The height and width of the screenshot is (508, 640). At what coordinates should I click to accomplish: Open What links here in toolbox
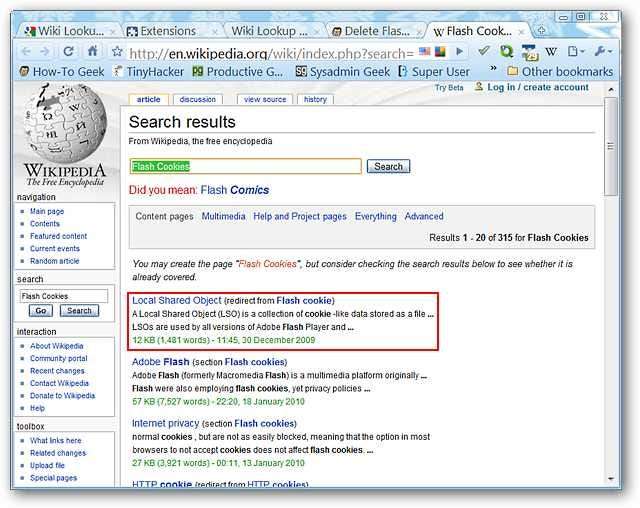[56, 441]
